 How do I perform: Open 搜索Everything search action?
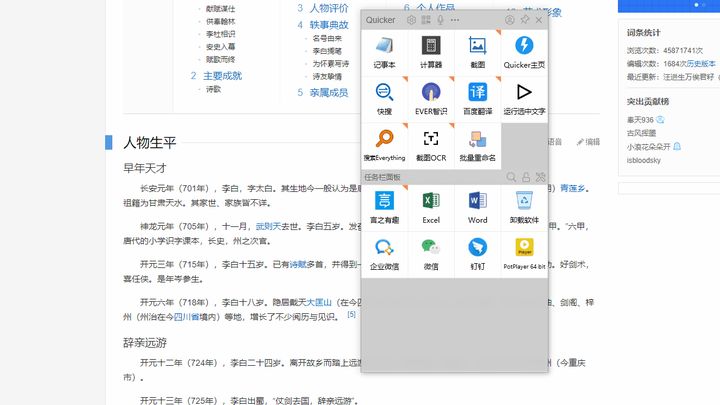click(x=384, y=146)
